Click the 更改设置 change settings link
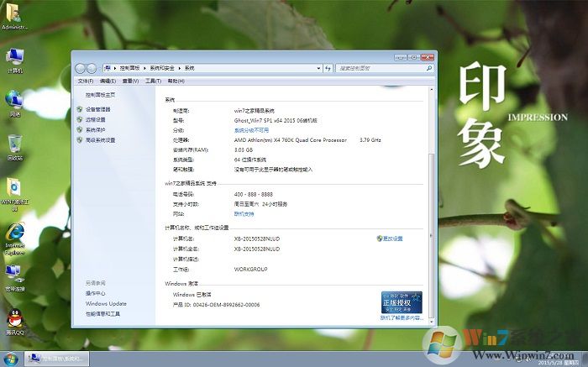This screenshot has height=367, width=588. pos(392,239)
